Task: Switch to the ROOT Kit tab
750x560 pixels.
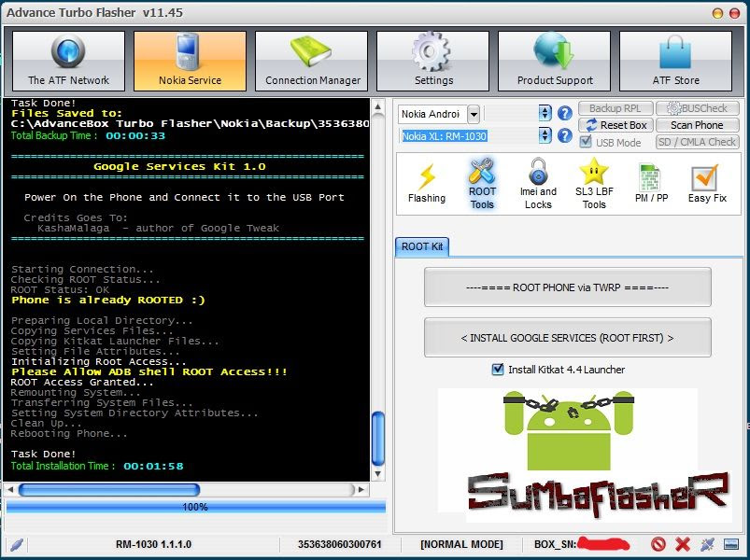Action: [422, 246]
